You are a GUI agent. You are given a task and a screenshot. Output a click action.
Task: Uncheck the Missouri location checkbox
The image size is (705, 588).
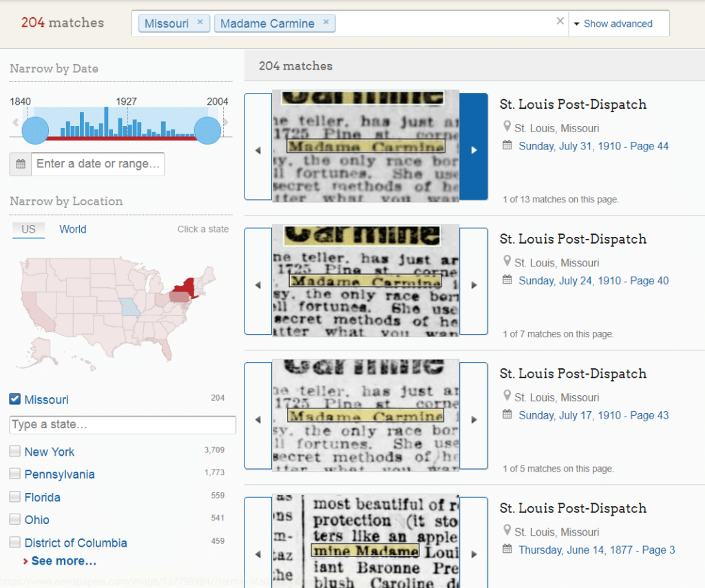click(15, 399)
